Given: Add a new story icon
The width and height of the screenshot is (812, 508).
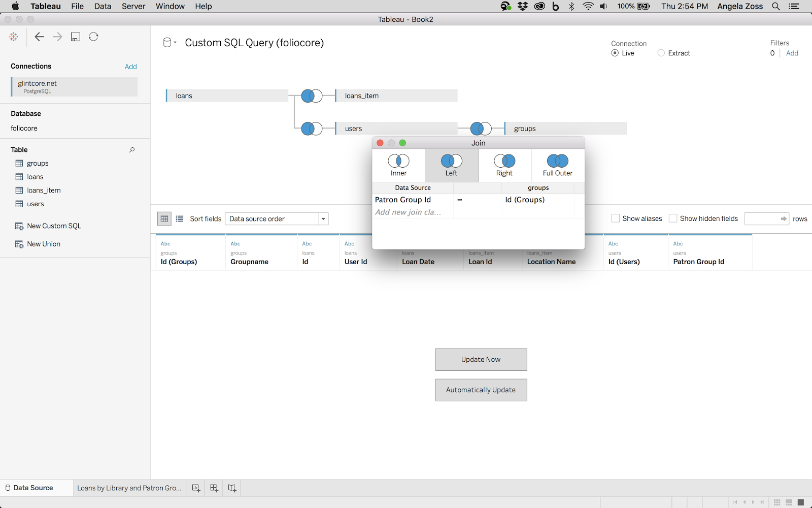Looking at the screenshot, I should pyautogui.click(x=232, y=488).
